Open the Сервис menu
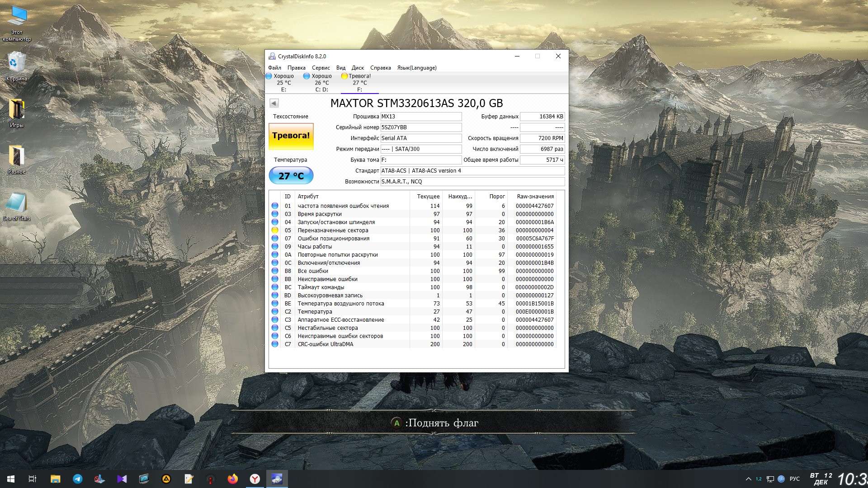868x488 pixels. 321,68
